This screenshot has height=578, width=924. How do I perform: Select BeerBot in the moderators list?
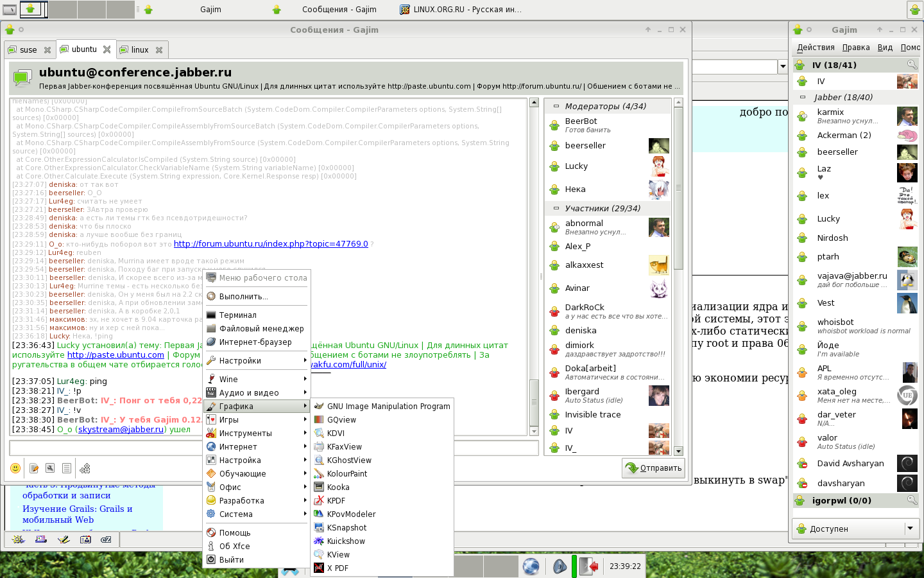(608, 125)
